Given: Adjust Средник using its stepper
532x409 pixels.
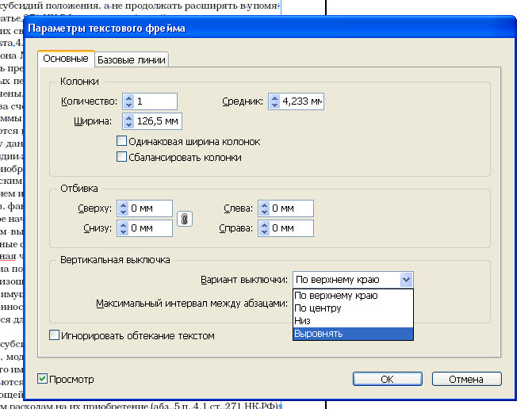Looking at the screenshot, I should tap(274, 101).
